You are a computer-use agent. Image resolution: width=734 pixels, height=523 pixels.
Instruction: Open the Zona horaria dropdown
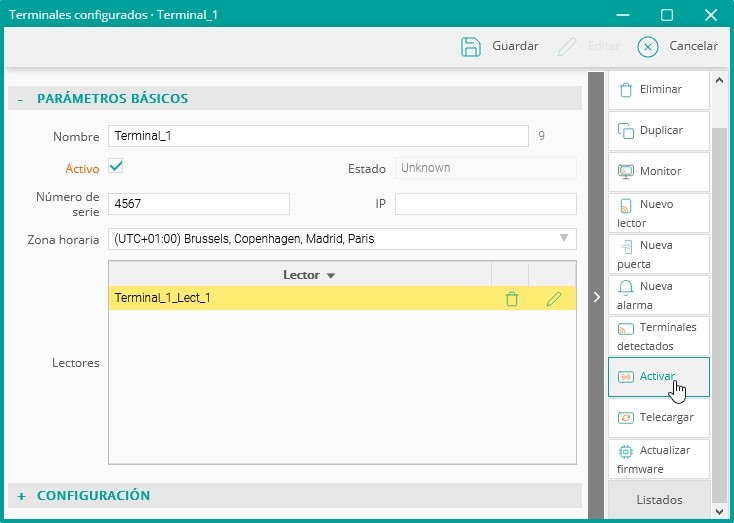(342, 239)
